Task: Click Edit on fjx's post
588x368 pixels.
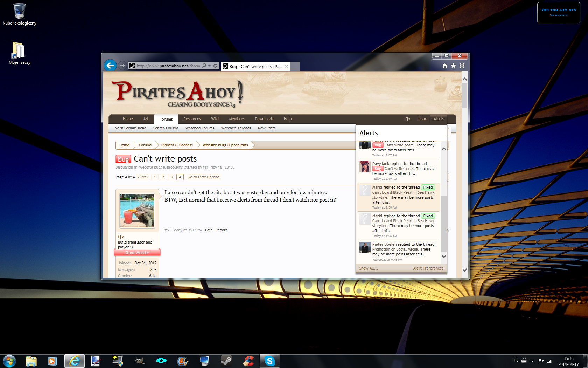Action: tap(209, 230)
